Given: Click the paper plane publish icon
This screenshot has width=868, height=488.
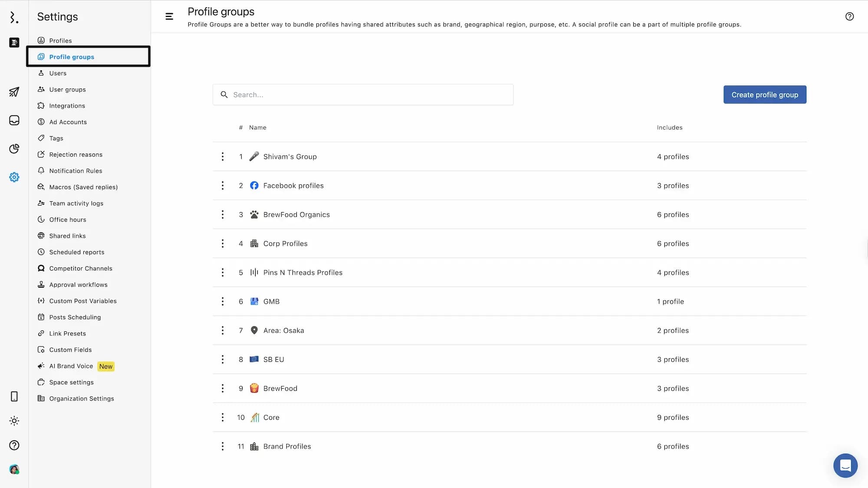Looking at the screenshot, I should 14,92.
